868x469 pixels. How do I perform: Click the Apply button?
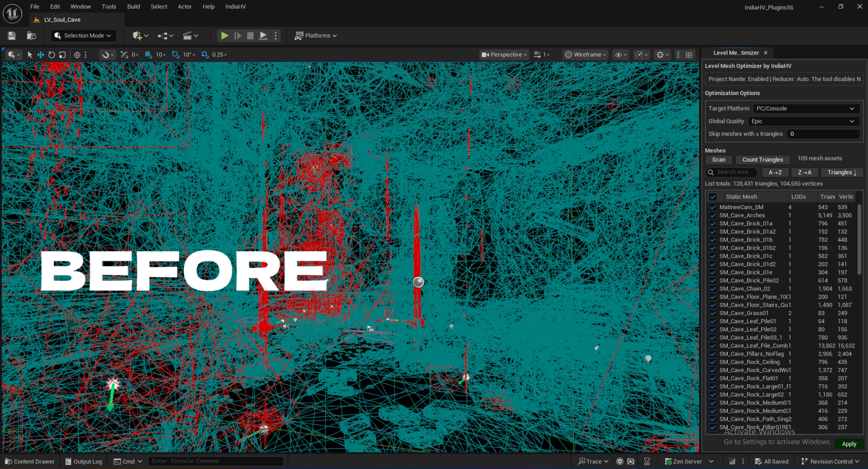coord(849,444)
